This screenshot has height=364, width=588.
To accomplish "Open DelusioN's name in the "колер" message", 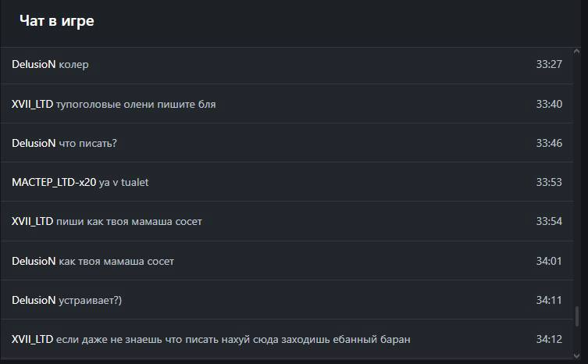I will tap(34, 64).
